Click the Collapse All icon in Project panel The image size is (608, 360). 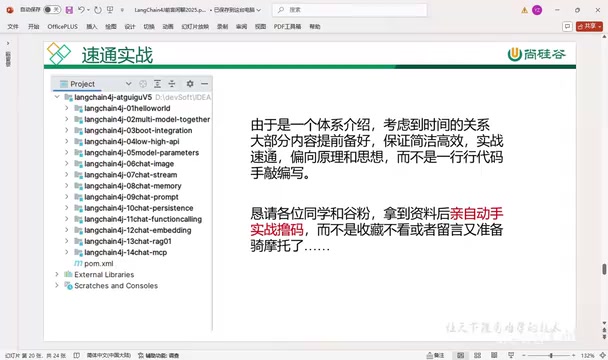click(172, 84)
